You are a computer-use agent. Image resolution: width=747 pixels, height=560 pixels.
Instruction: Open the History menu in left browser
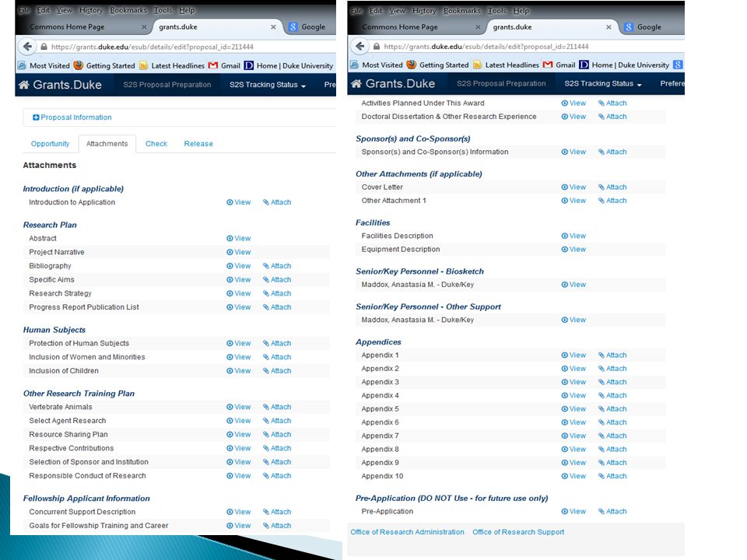91,10
